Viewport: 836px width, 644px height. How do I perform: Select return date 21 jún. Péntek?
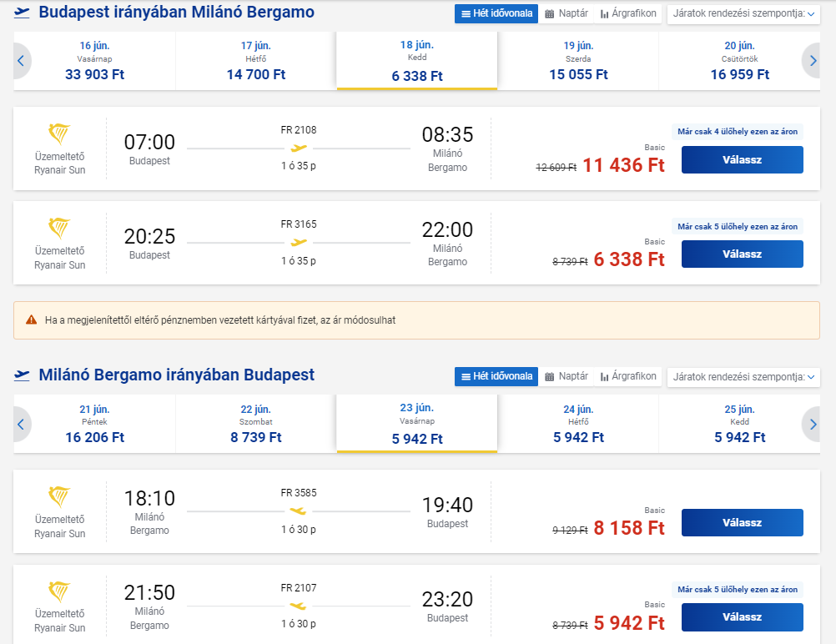point(95,425)
